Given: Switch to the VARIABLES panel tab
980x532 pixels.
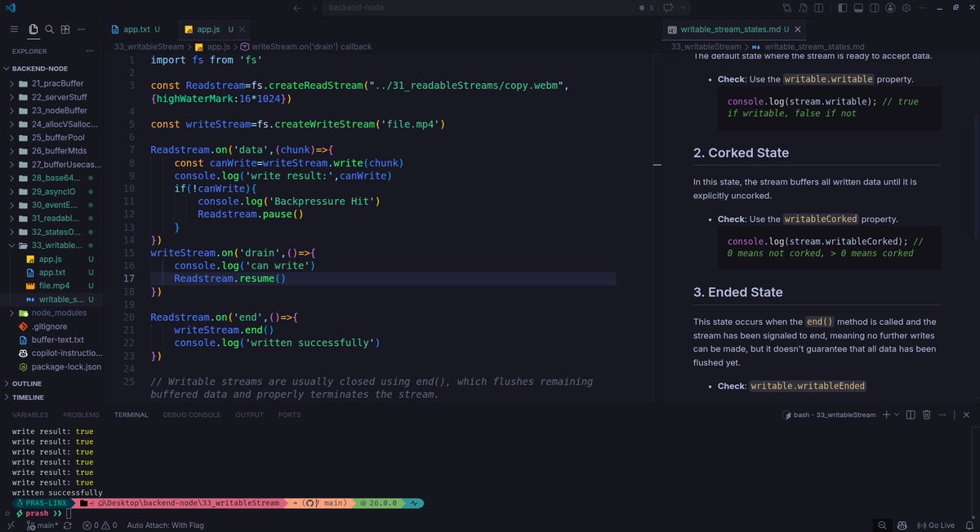Looking at the screenshot, I should 30,415.
